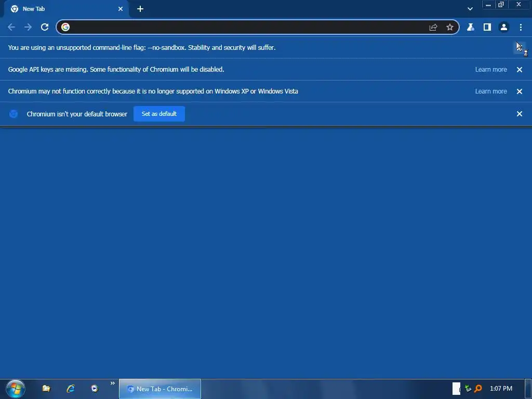
Task: Open the 1:07 PM clock
Action: (x=501, y=389)
